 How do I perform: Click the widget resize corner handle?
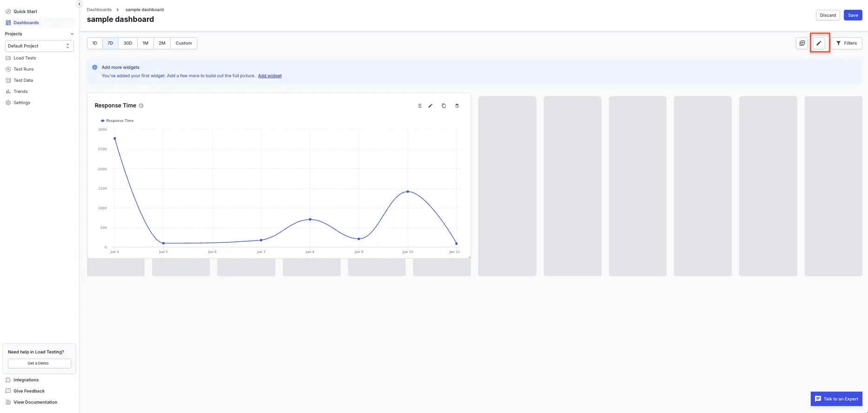pyautogui.click(x=469, y=257)
